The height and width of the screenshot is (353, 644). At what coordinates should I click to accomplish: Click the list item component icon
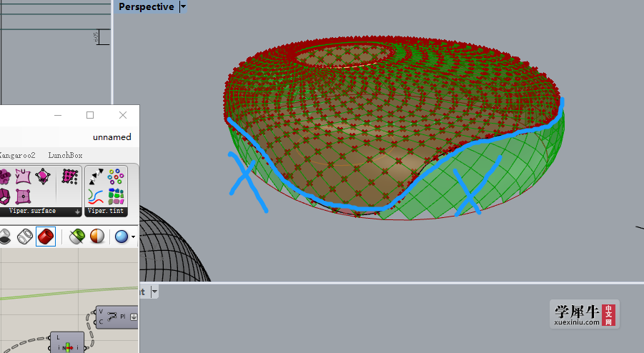pos(68,347)
